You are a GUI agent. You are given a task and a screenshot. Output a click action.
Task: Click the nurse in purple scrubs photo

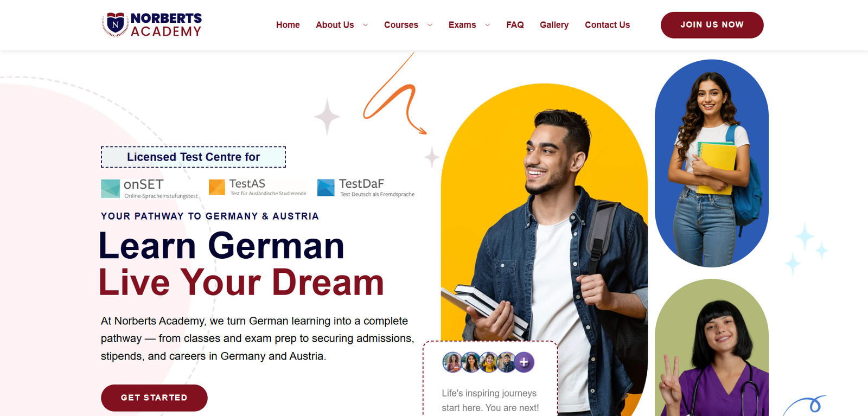711,348
